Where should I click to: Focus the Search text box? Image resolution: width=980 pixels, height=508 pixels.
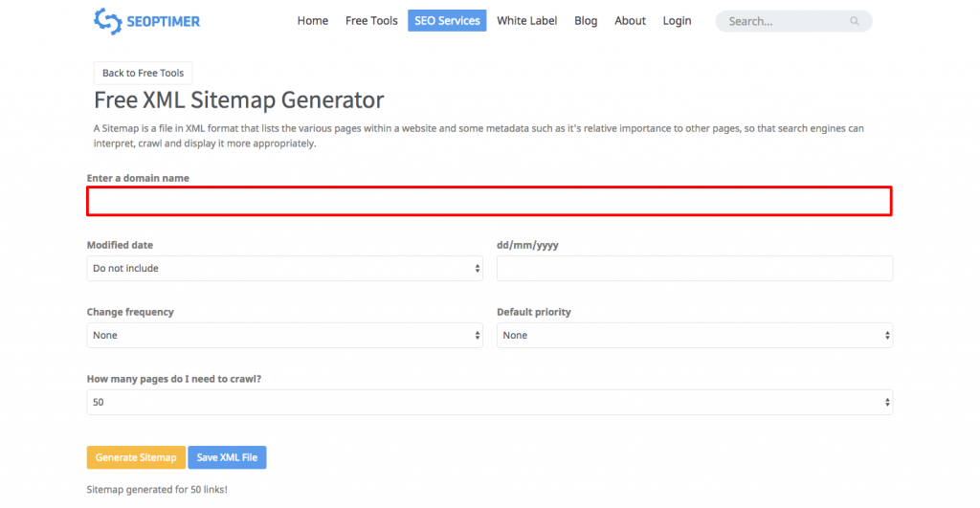pos(785,21)
